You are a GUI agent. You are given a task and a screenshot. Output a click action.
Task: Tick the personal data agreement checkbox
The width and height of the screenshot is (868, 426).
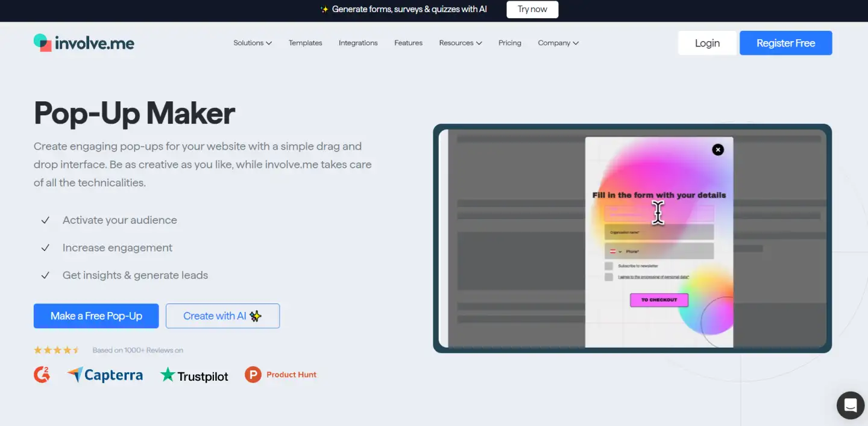(x=609, y=277)
